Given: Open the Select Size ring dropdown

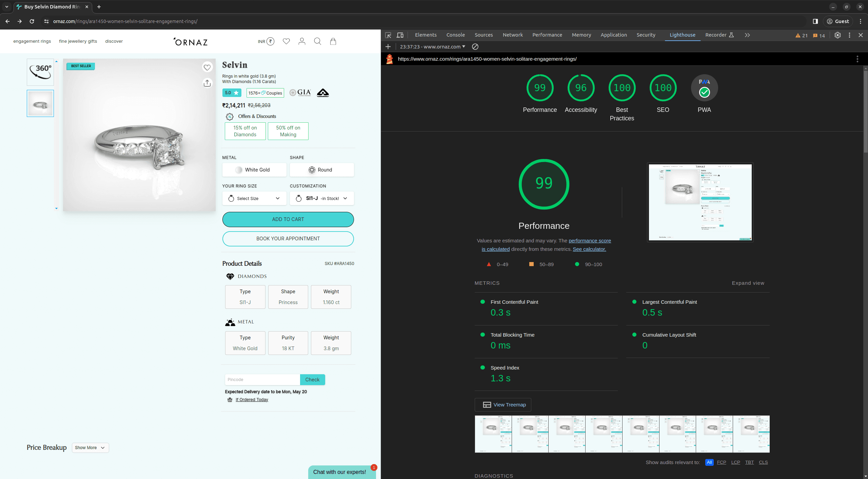Looking at the screenshot, I should pos(254,198).
